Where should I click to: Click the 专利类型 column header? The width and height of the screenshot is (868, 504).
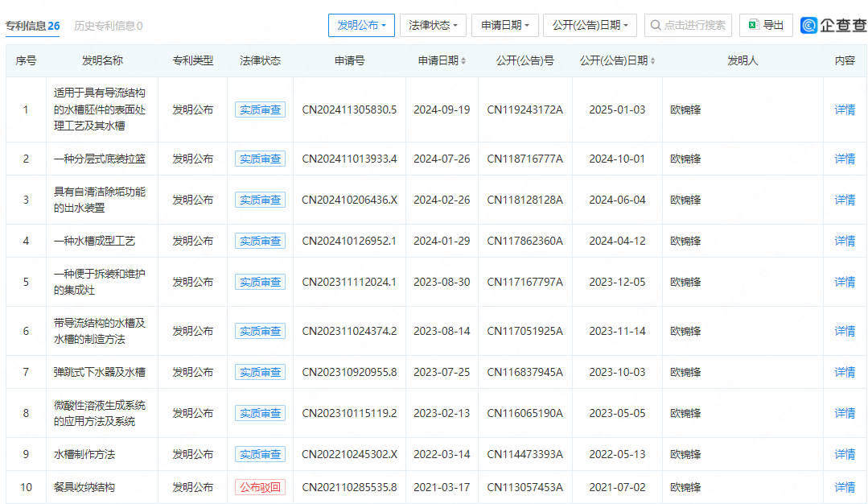[x=192, y=61]
